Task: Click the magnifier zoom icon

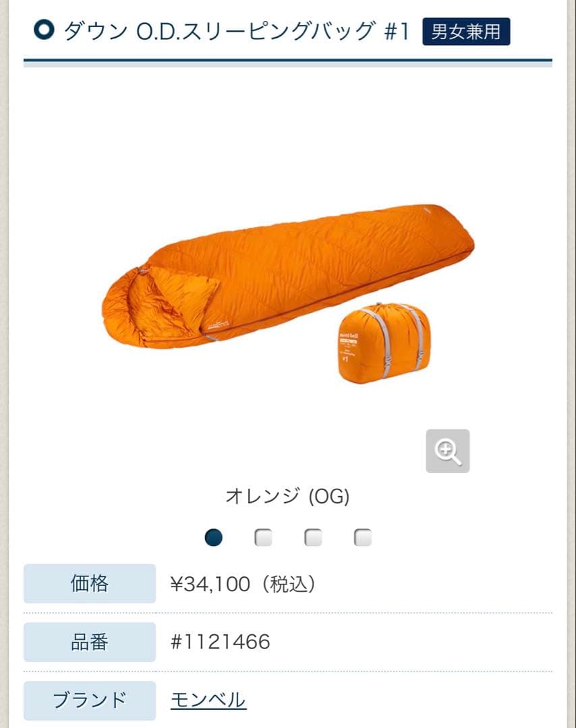Action: 447,451
